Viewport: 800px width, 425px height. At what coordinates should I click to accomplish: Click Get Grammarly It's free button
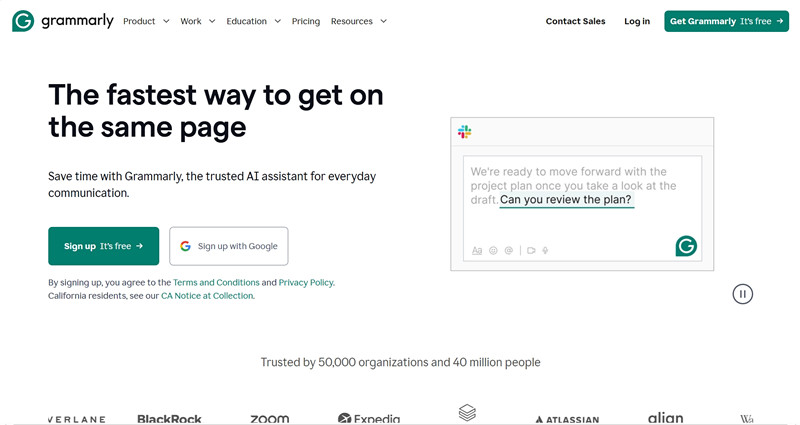coord(727,21)
